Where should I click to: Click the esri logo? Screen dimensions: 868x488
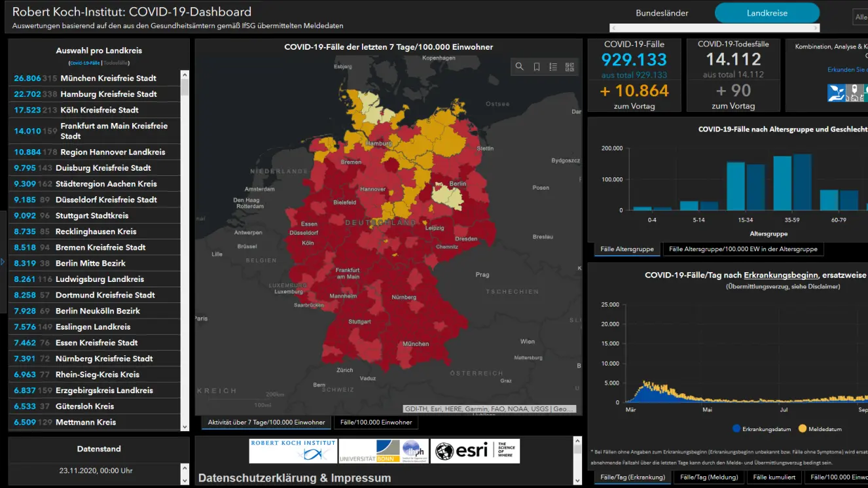(475, 451)
